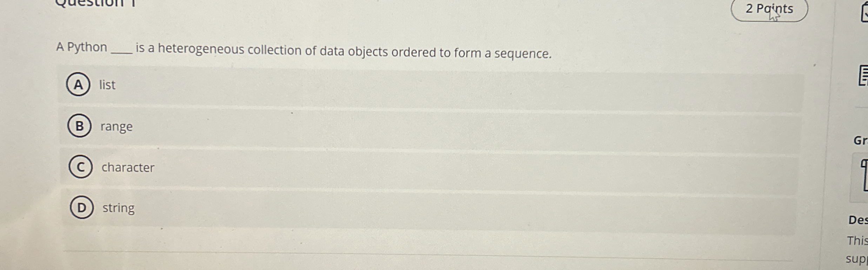The width and height of the screenshot is (868, 270).
Task: Select answer option B, range
Action: click(x=117, y=126)
